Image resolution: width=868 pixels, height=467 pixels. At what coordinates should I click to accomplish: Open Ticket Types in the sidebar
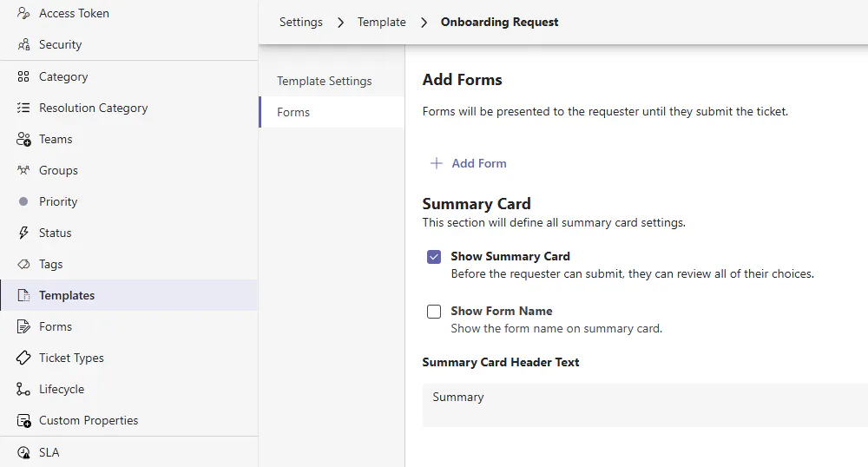tap(71, 358)
